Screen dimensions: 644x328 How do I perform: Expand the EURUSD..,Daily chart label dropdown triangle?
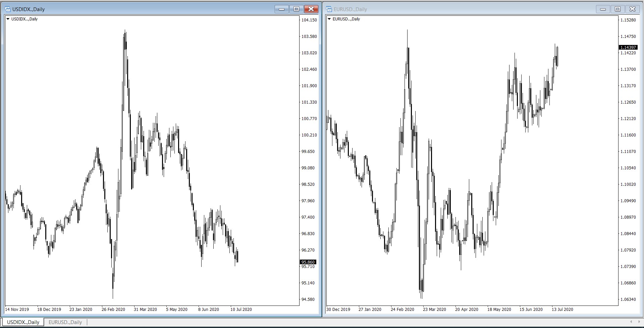[x=329, y=19]
